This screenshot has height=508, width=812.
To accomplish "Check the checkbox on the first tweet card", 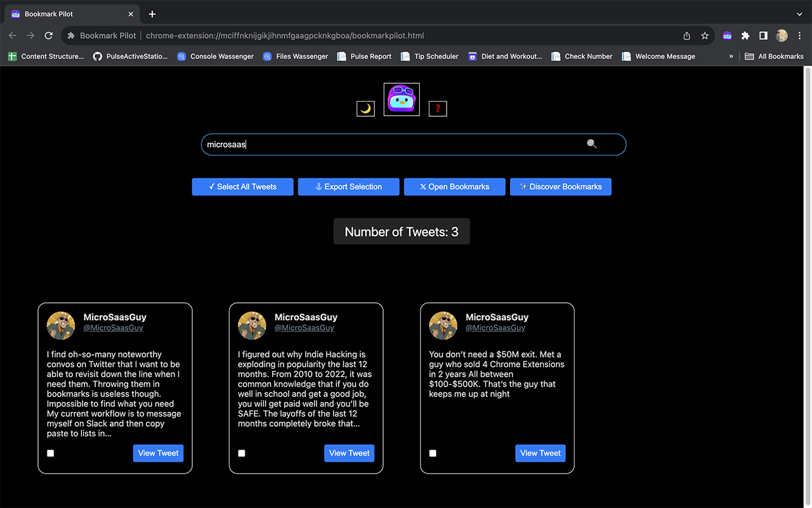I will pos(50,453).
